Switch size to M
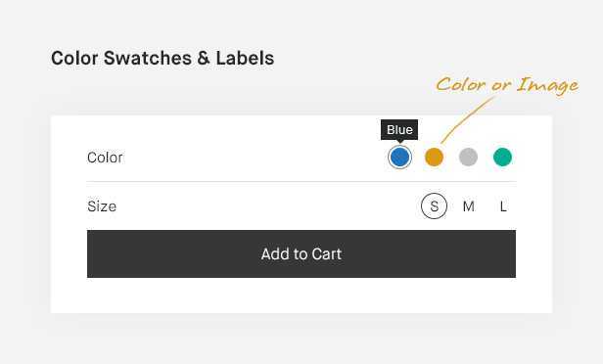 (x=468, y=206)
